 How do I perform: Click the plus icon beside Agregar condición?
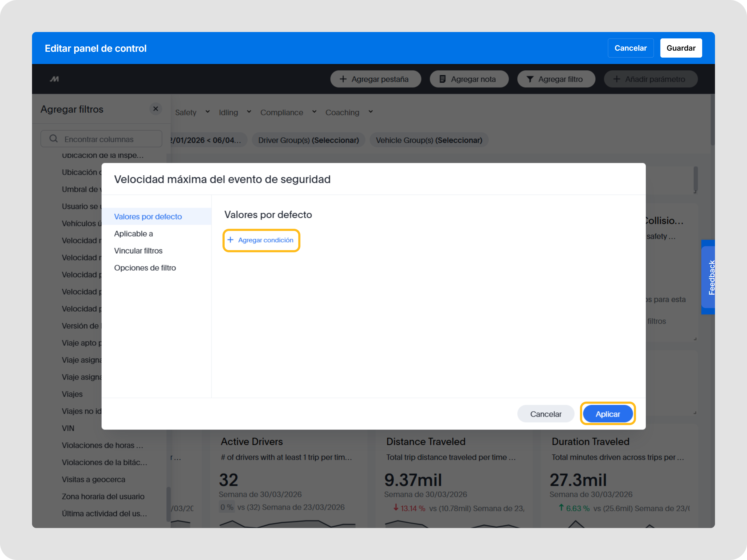[231, 240]
